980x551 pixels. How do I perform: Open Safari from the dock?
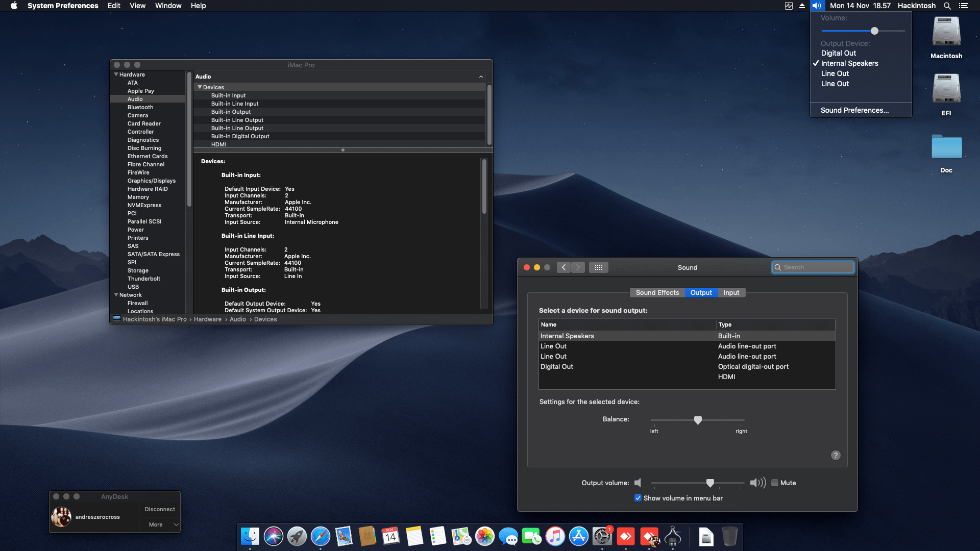tap(321, 537)
